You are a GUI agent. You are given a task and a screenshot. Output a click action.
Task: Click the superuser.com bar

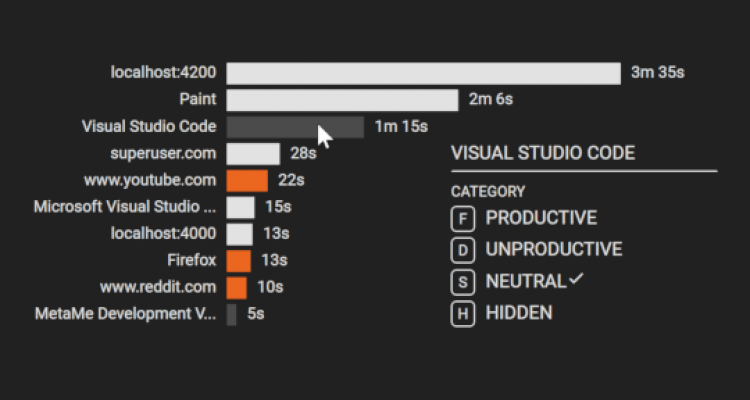coord(252,154)
